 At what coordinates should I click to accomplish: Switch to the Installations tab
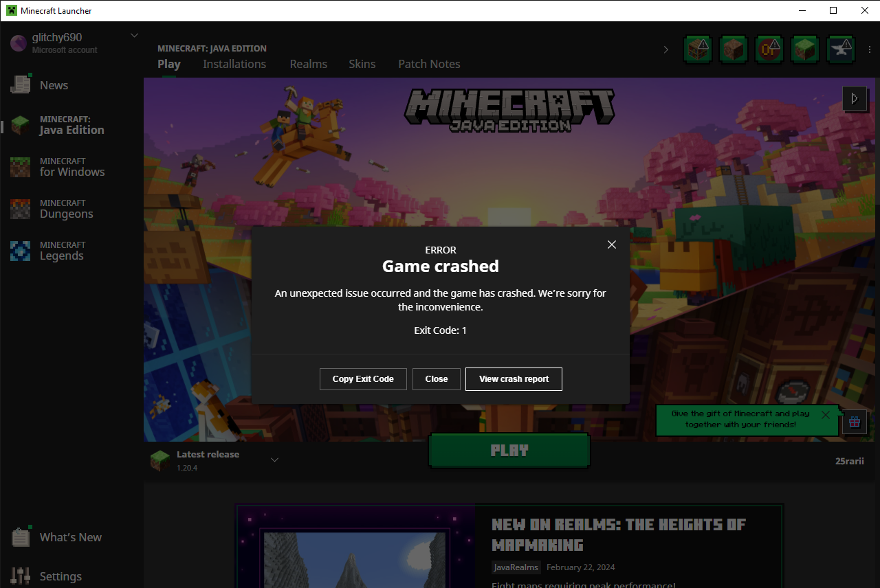[234, 64]
